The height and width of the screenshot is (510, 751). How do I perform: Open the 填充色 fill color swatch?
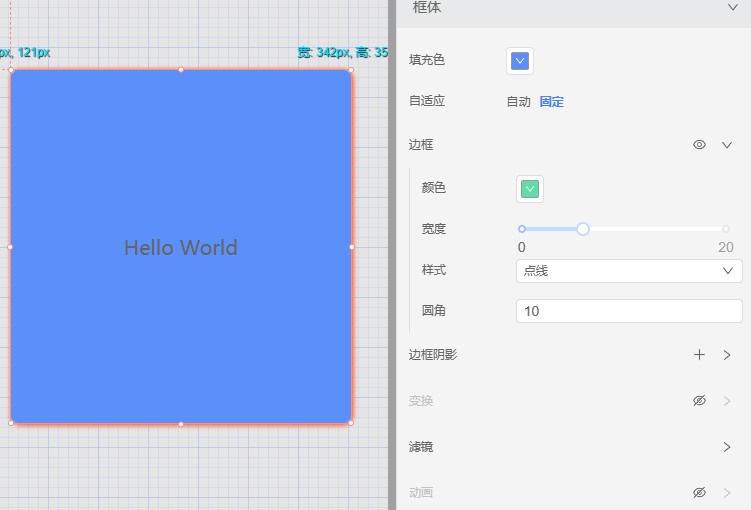coord(520,61)
